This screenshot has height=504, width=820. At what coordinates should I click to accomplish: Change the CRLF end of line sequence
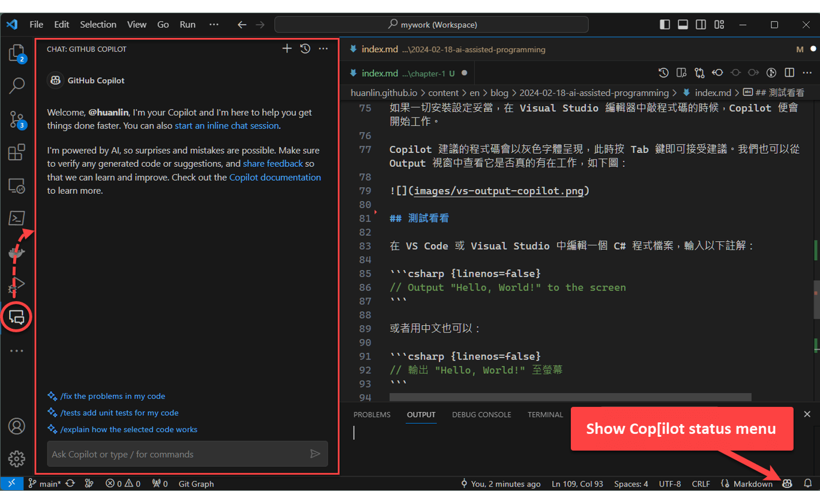(x=701, y=484)
